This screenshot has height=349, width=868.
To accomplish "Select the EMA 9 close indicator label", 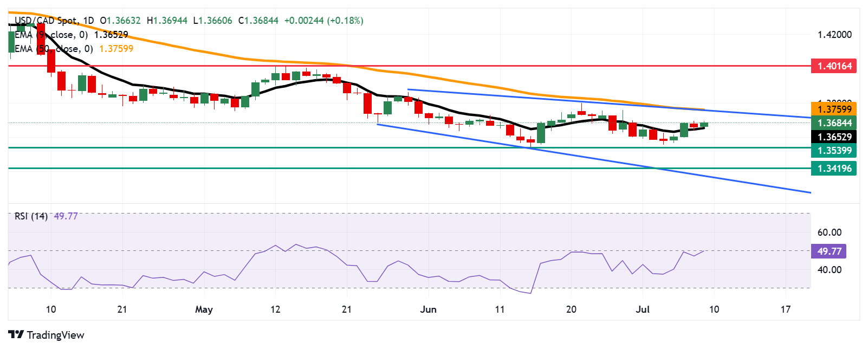I will [x=51, y=35].
